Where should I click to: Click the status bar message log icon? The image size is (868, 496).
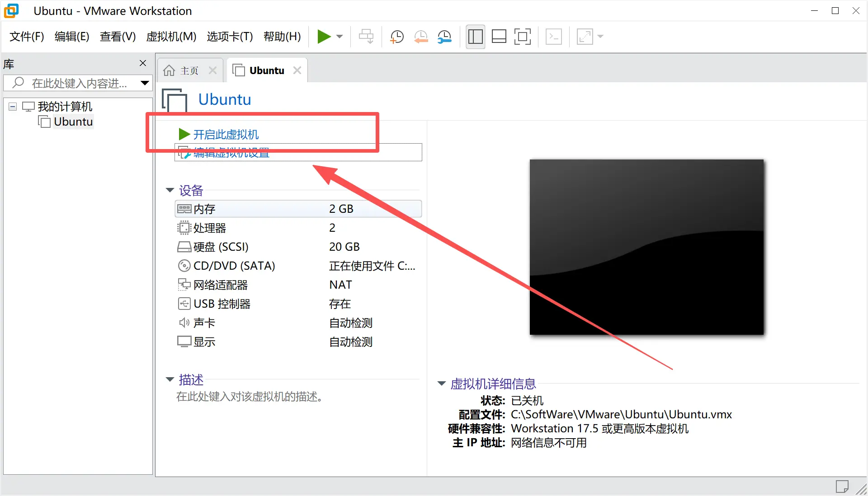point(842,487)
